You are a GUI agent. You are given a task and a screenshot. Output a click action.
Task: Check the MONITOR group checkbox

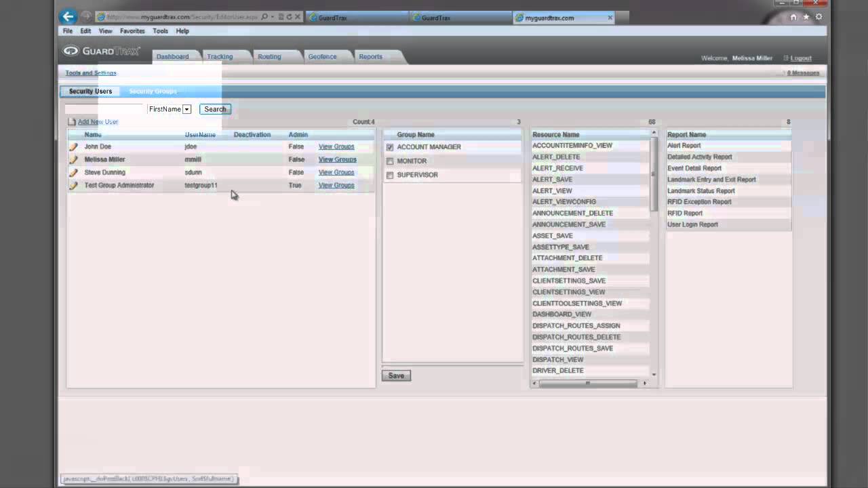click(390, 161)
